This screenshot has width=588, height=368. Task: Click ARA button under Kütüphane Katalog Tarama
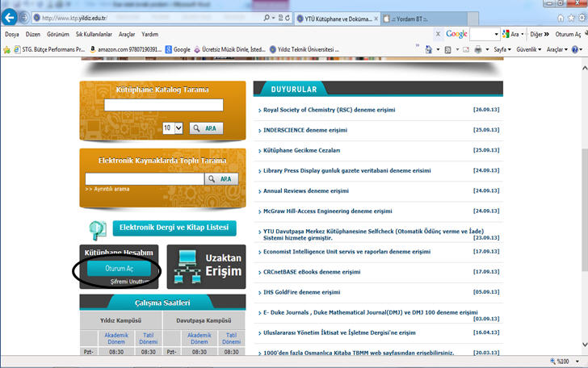207,128
